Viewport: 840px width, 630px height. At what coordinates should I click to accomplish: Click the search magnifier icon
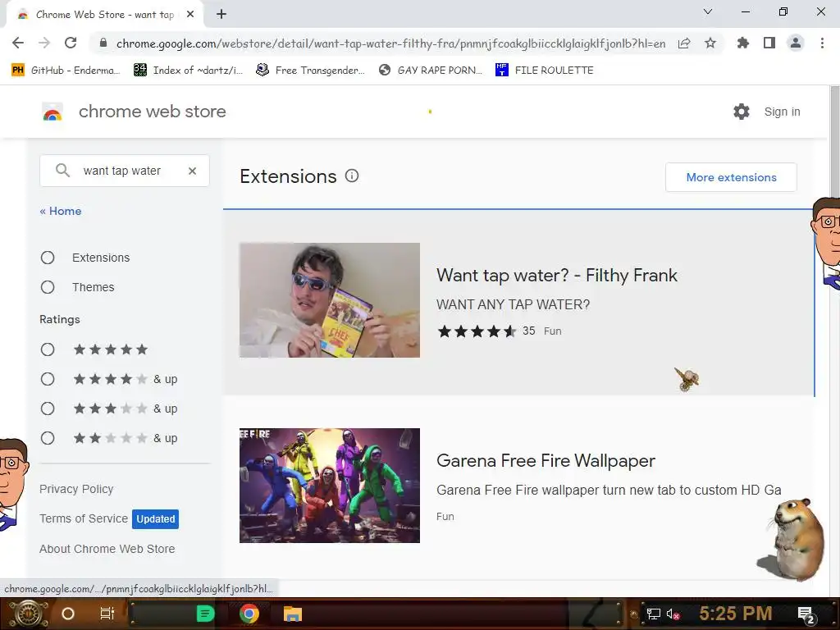point(62,171)
